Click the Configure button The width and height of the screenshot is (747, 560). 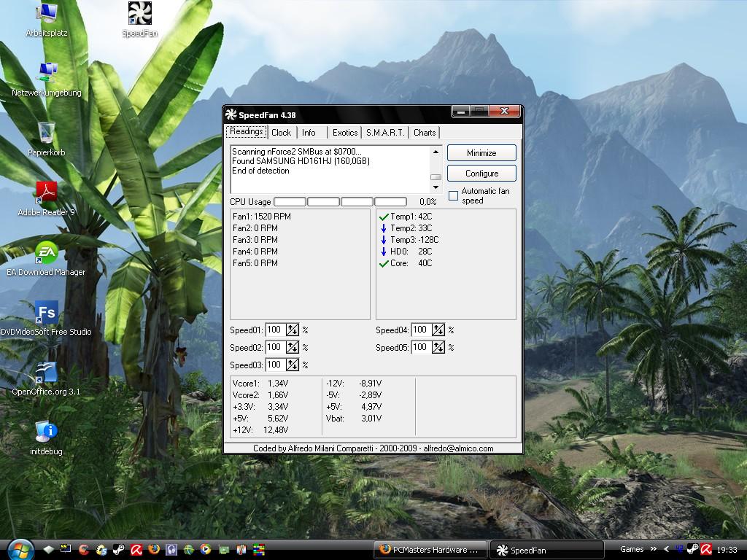(x=481, y=174)
